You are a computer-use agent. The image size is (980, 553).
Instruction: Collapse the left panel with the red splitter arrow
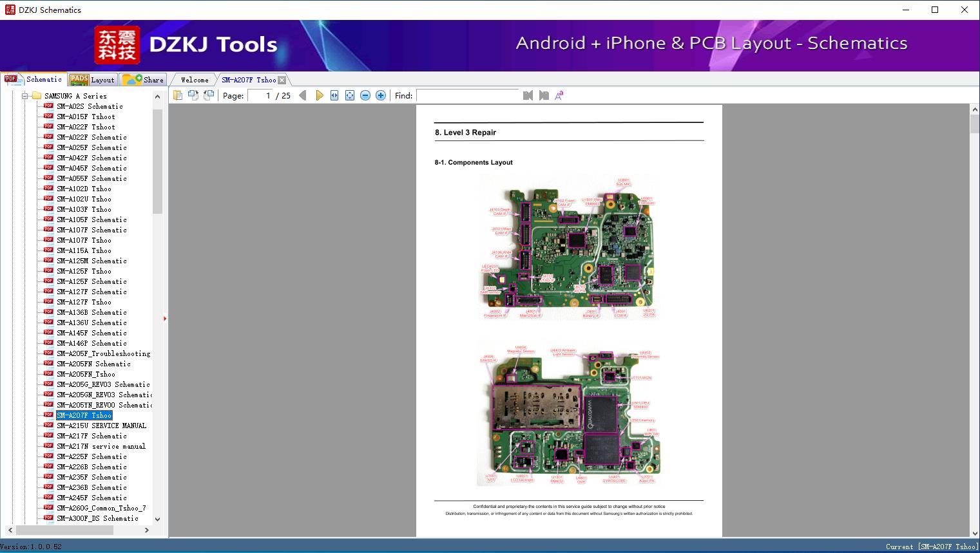point(165,319)
